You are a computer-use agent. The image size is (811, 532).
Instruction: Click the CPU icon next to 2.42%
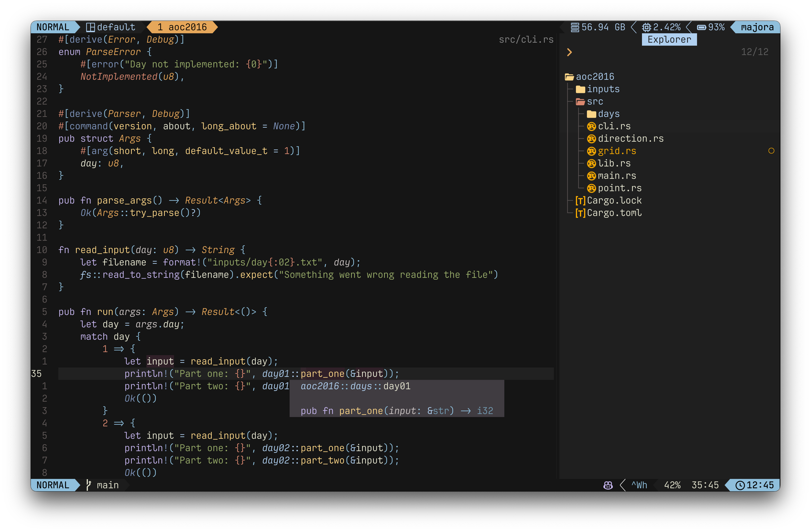pos(646,27)
